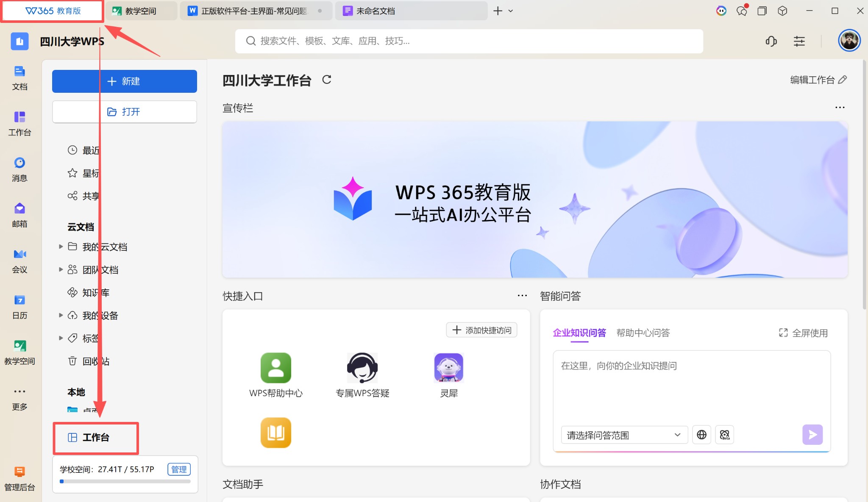Open 消息 messages in sidebar
The height and width of the screenshot is (502, 868).
click(x=19, y=169)
